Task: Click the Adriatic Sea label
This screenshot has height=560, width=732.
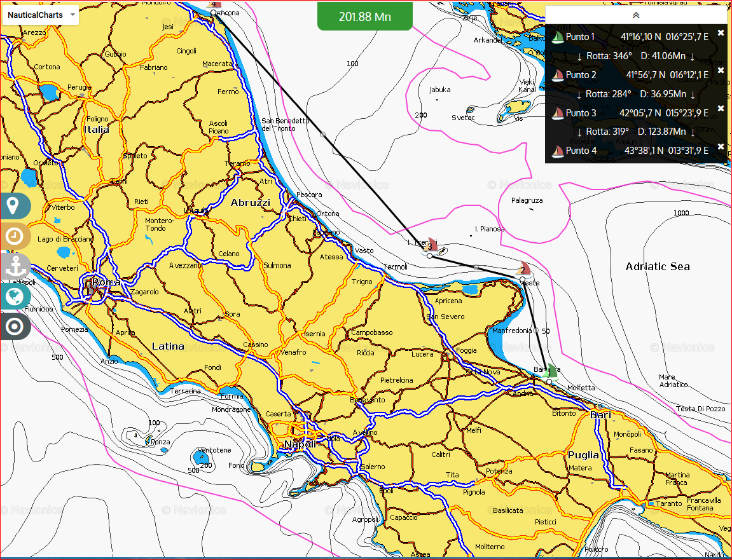Action: (x=658, y=266)
